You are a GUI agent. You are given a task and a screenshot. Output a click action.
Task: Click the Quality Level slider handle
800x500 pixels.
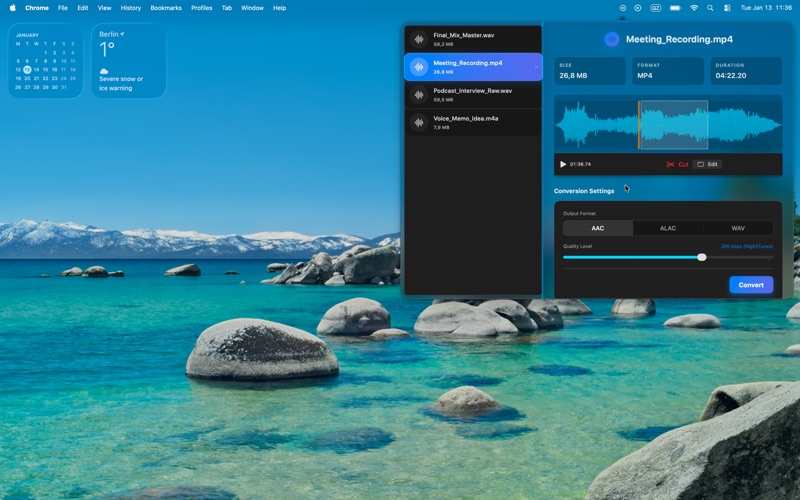tap(702, 257)
